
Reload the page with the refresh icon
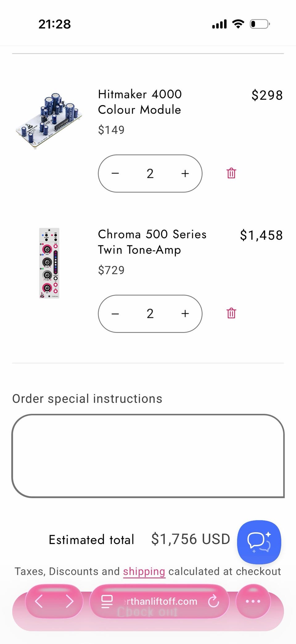click(213, 601)
